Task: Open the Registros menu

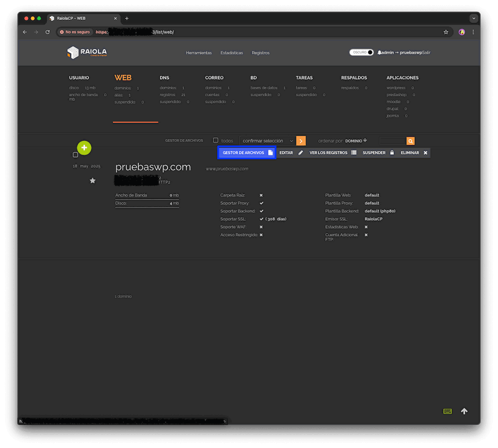Action: click(260, 52)
